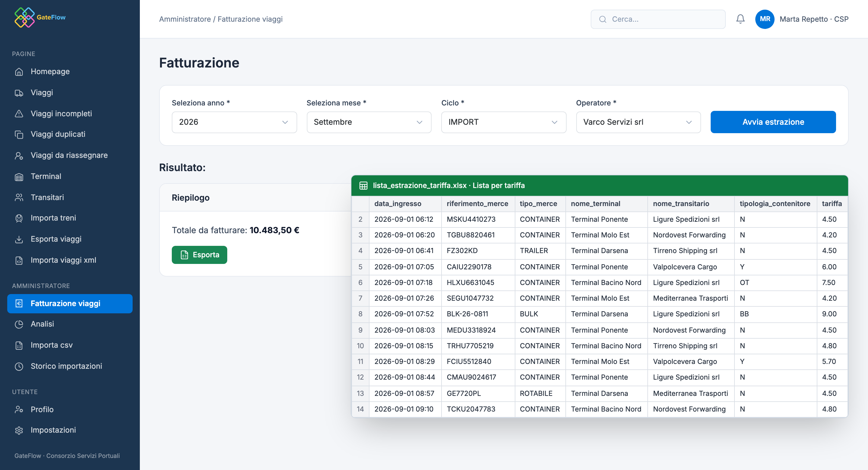
Task: Click the green Esporta button
Action: (200, 255)
